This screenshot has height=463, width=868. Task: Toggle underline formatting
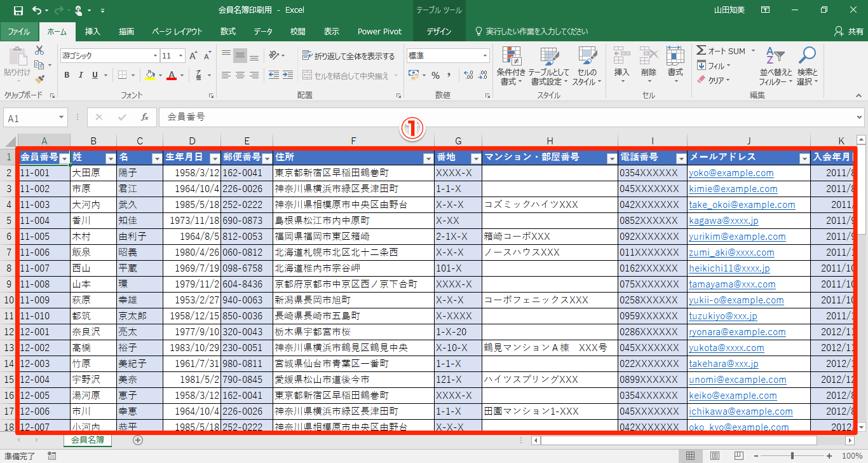point(95,76)
